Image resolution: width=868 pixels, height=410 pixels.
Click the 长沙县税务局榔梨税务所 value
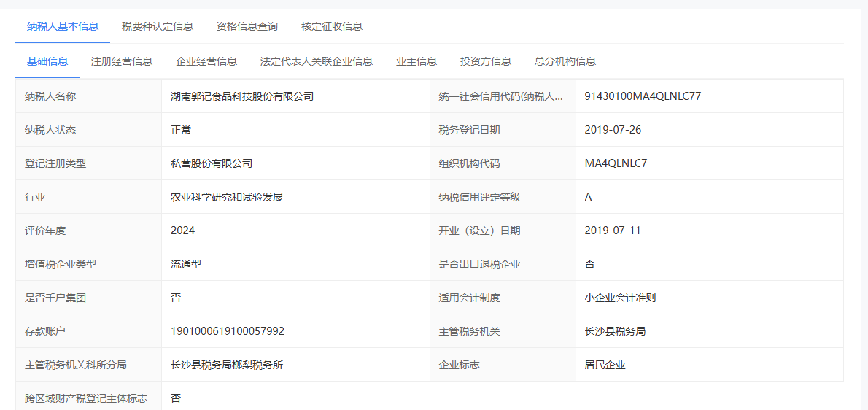[x=227, y=365]
